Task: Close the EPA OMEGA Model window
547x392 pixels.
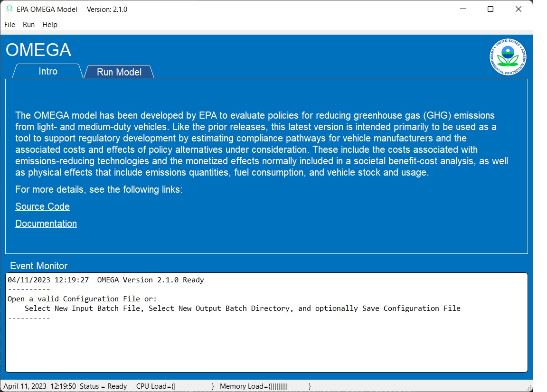Action: point(519,9)
